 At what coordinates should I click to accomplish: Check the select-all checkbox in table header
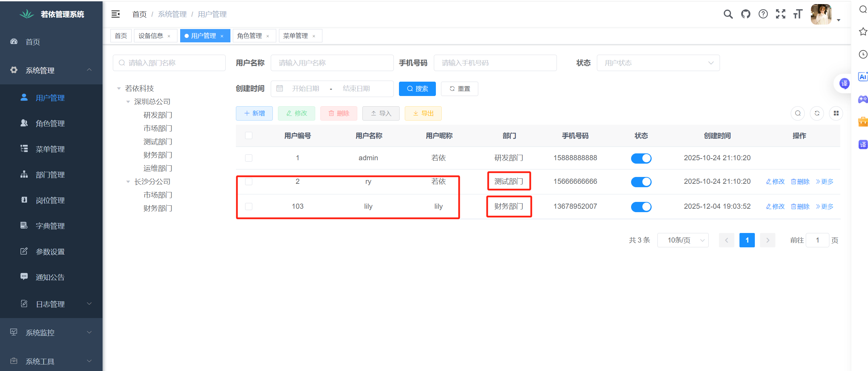coord(249,135)
